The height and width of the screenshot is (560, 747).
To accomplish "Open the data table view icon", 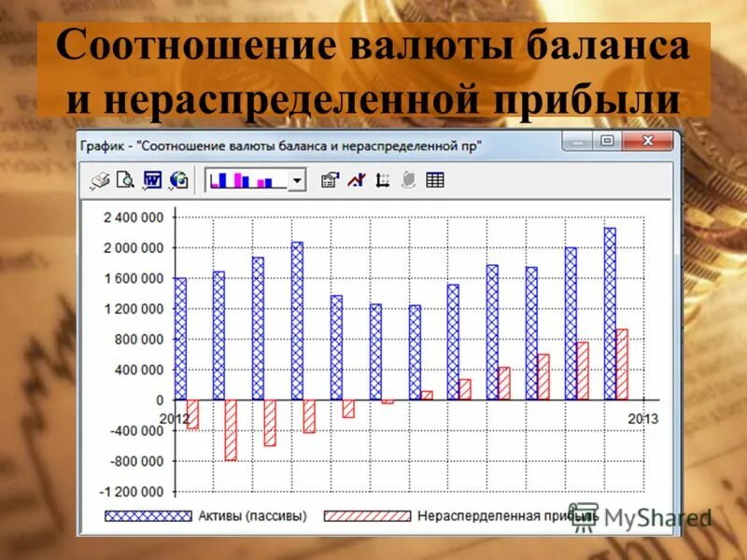I will [435, 179].
